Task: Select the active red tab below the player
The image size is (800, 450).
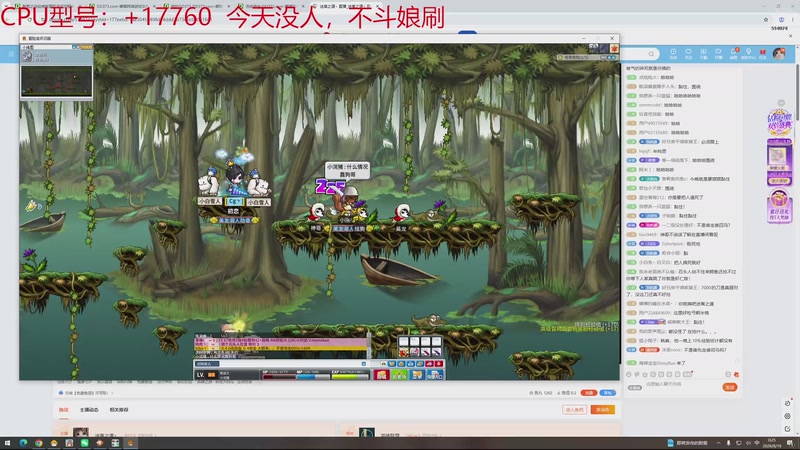Action: click(x=63, y=410)
